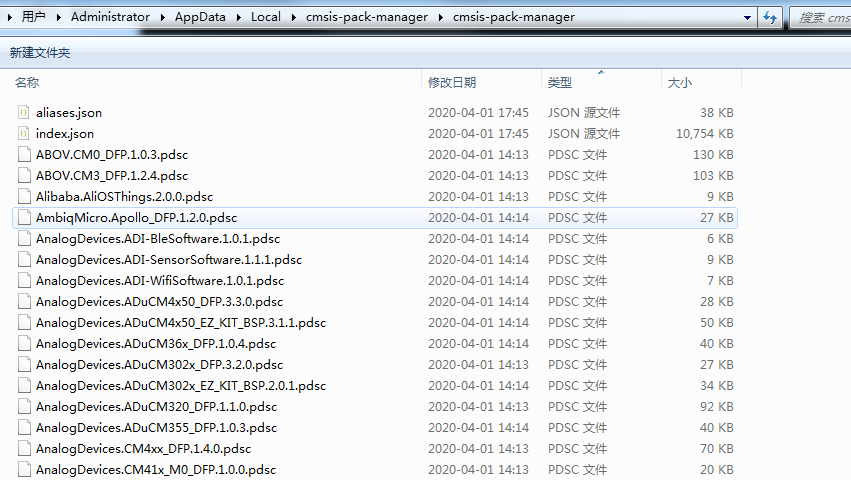Select the file name AnalogDevices.CM4xx_DFP.1.4.0.pdsc

pos(143,449)
